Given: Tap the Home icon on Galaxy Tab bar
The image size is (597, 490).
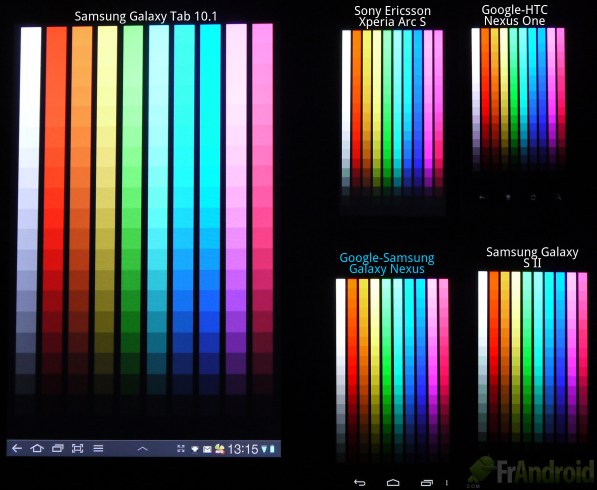Looking at the screenshot, I should [x=37, y=449].
